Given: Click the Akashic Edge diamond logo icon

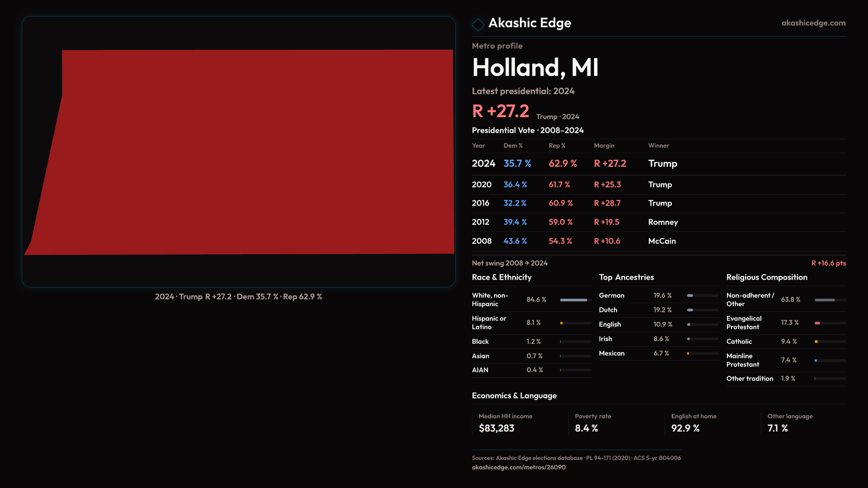Looking at the screenshot, I should click(x=478, y=24).
